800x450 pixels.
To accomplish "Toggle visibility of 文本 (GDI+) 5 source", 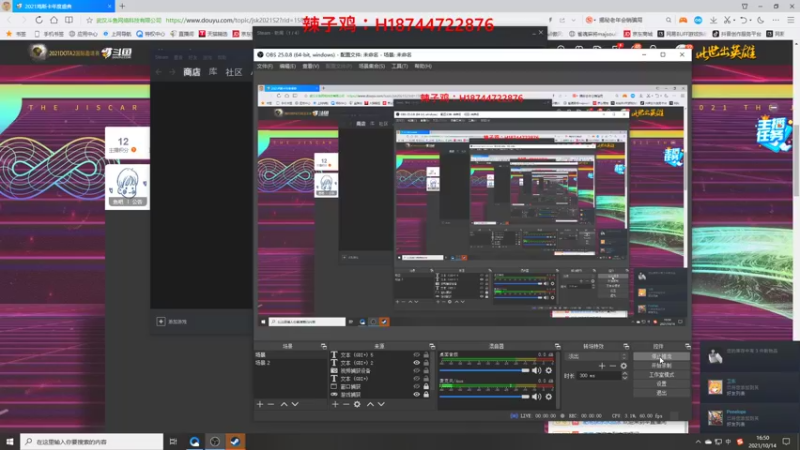I will [416, 355].
